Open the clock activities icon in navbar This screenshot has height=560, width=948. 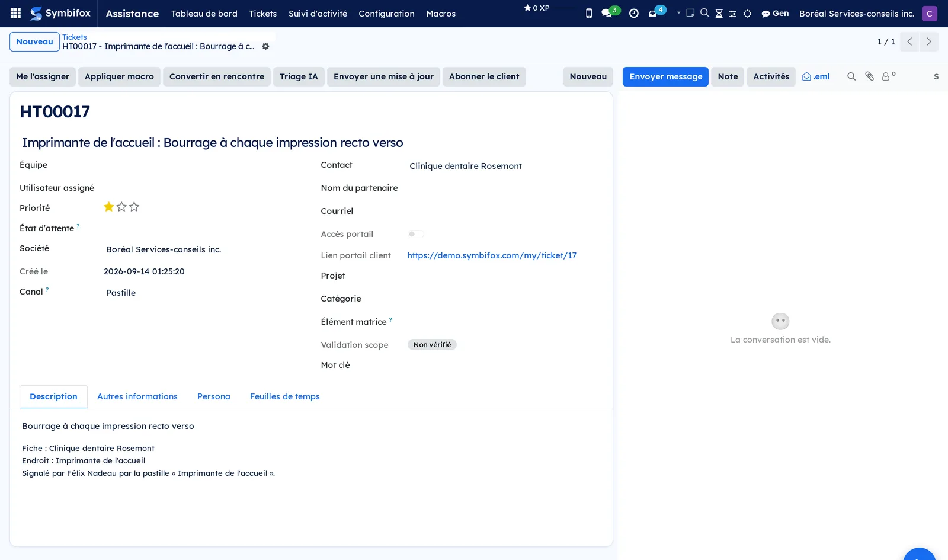634,13
